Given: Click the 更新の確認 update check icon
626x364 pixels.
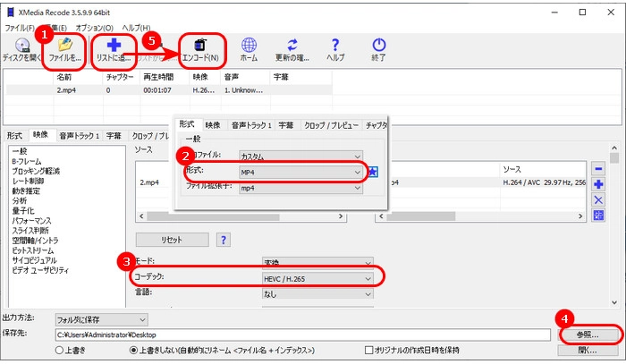Looking at the screenshot, I should pos(292,45).
